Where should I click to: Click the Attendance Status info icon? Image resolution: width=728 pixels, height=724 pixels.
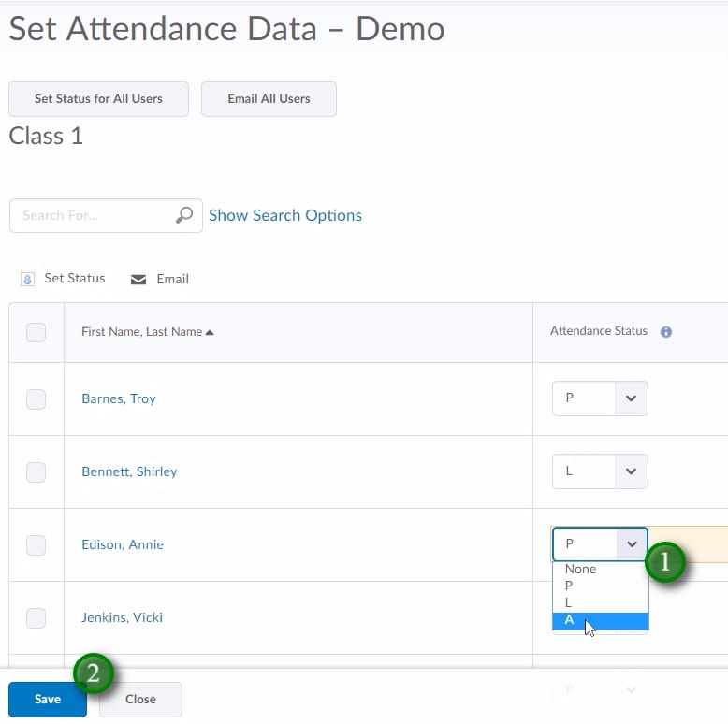pos(666,332)
